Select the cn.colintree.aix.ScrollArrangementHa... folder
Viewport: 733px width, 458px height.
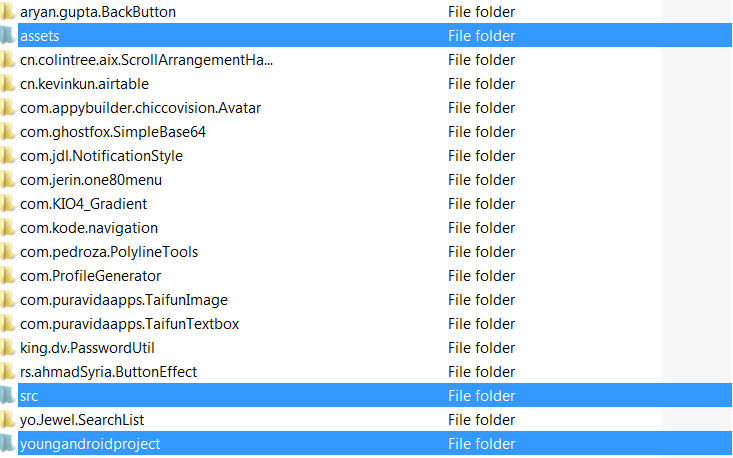(146, 60)
